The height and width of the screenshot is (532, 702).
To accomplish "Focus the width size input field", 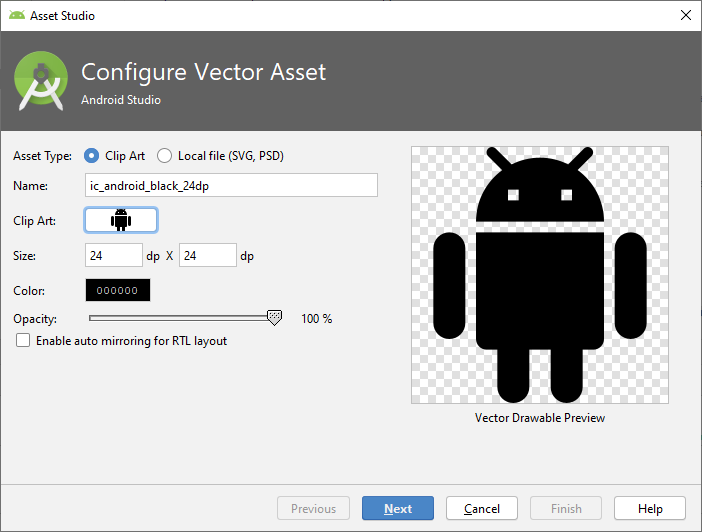I will [x=114, y=256].
